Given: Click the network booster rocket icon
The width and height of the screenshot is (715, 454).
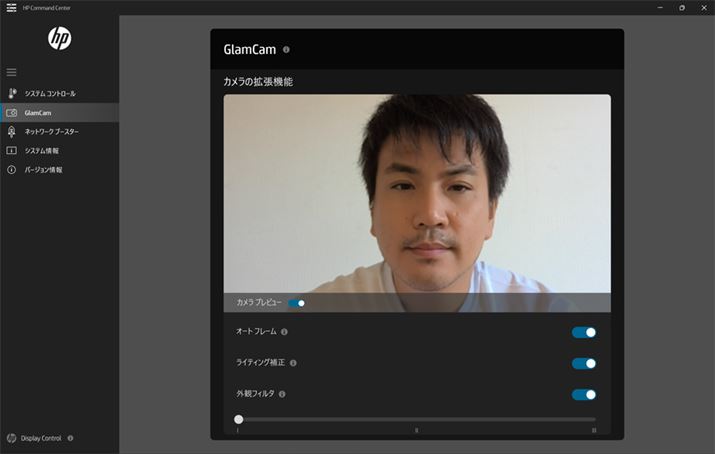Looking at the screenshot, I should tap(12, 132).
